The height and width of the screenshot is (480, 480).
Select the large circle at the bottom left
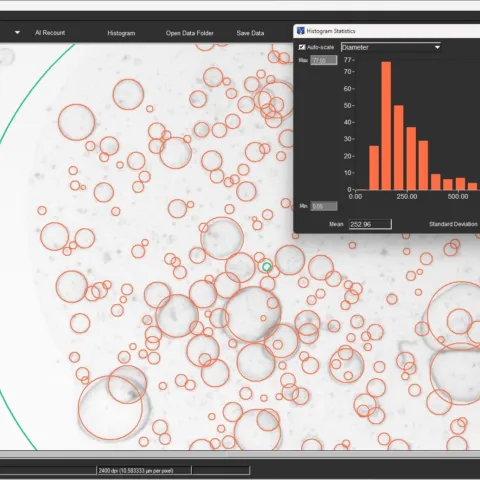[x=110, y=408]
